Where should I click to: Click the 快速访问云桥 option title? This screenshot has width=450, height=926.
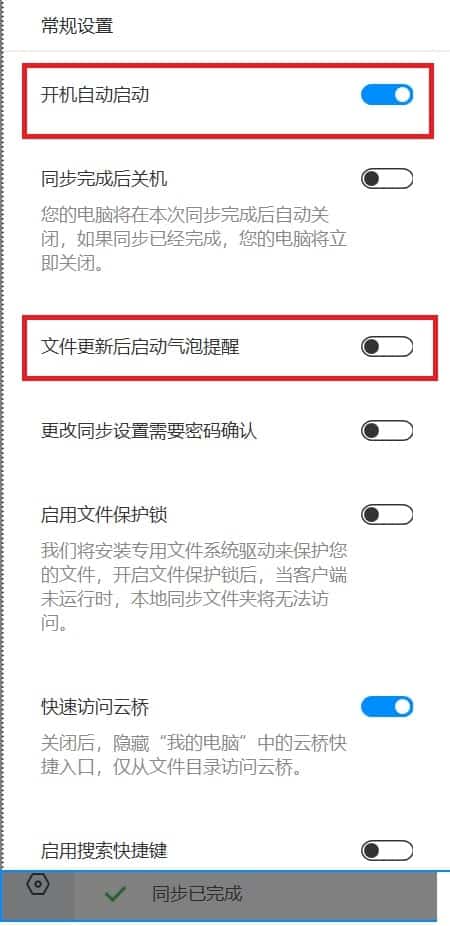coord(94,707)
